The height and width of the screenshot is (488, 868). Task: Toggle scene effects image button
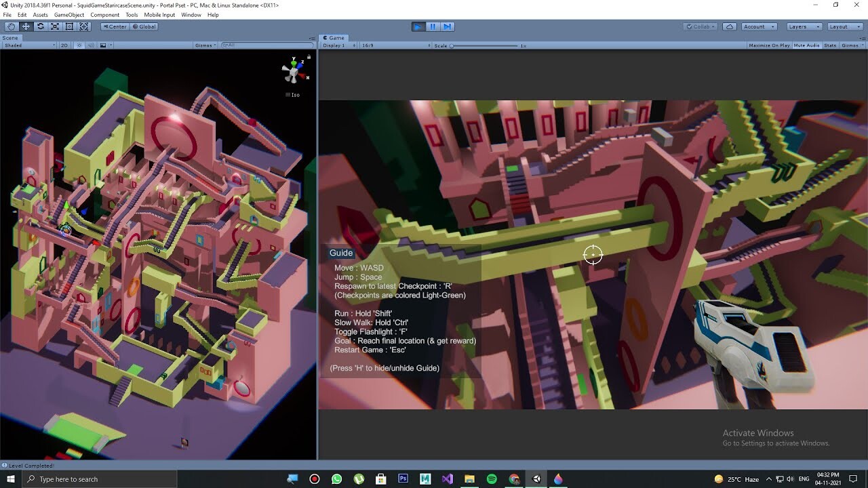[x=102, y=45]
